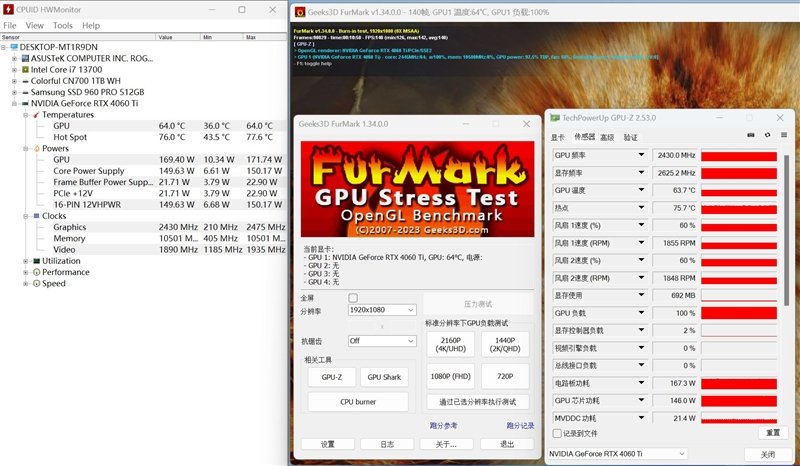
Task: Click the GPU 负载 red graph bar
Action: coord(739,313)
